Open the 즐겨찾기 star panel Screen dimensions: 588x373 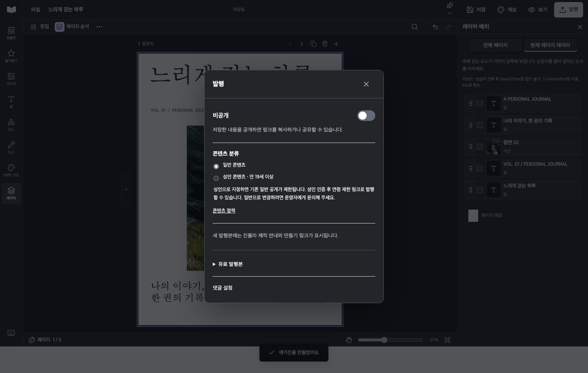(x=11, y=56)
